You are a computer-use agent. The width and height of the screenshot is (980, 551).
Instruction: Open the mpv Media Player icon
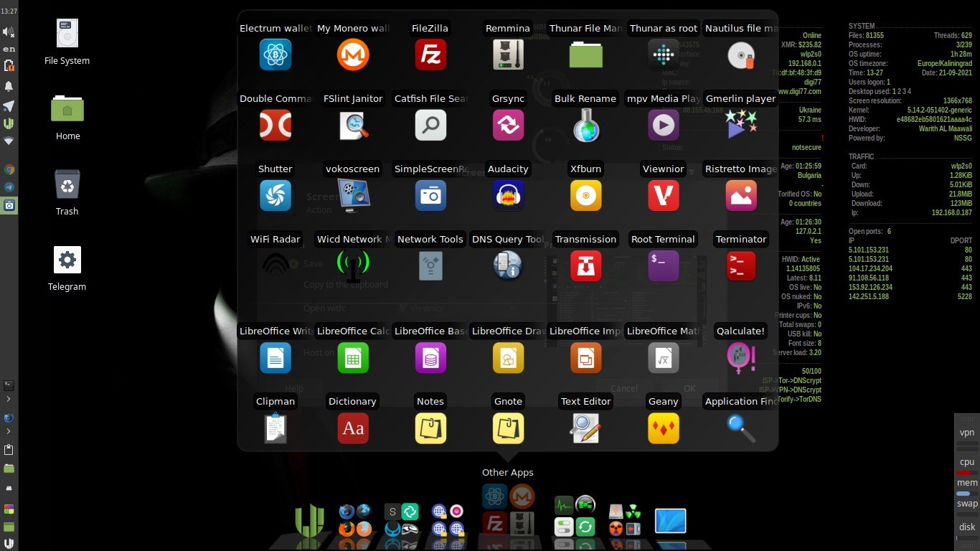tap(663, 125)
